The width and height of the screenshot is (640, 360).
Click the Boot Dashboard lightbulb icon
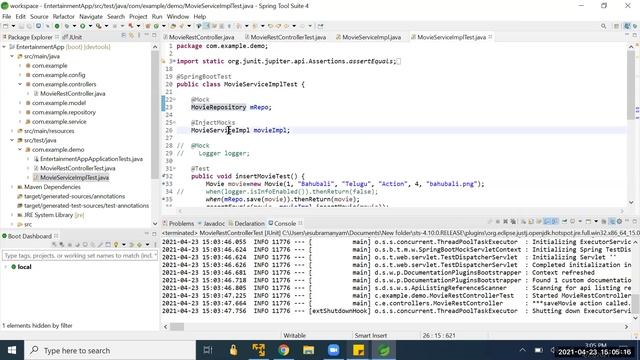tap(116, 244)
